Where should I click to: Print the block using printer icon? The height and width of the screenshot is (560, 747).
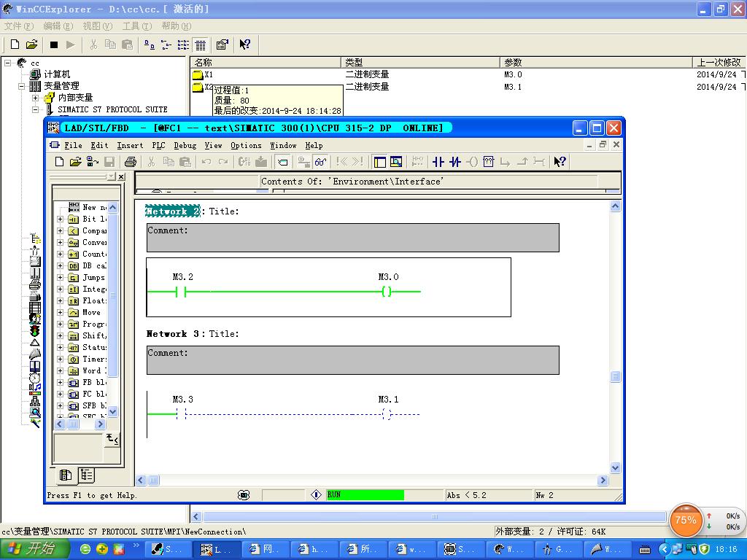coord(130,162)
